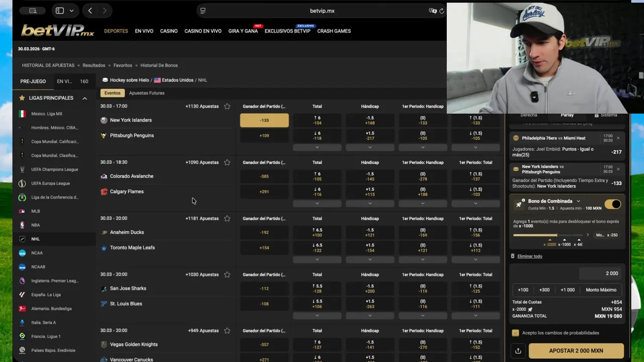
Task: Open CASINO EN VIVO menu item
Action: (x=203, y=31)
